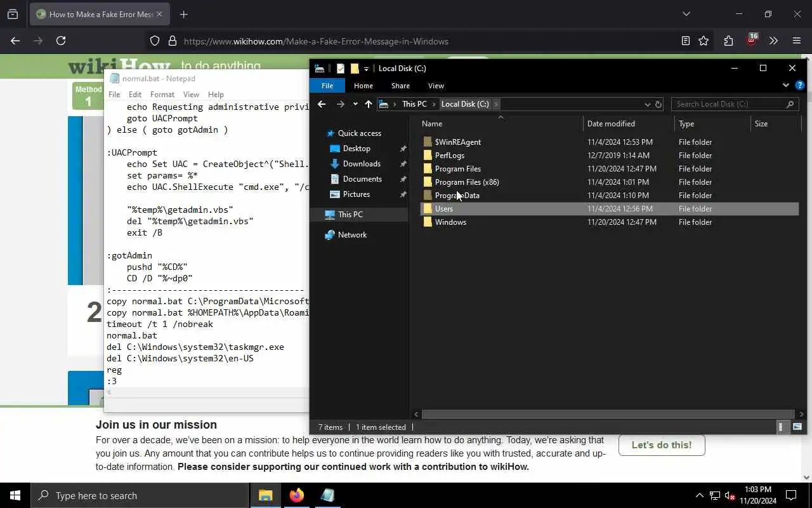This screenshot has width=812, height=508.
Task: Open Desktop in the navigation pane
Action: [x=357, y=149]
